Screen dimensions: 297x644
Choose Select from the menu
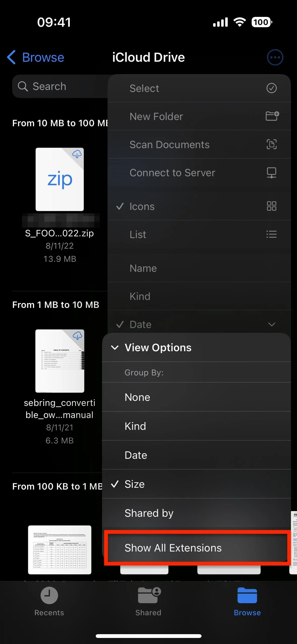coord(199,88)
